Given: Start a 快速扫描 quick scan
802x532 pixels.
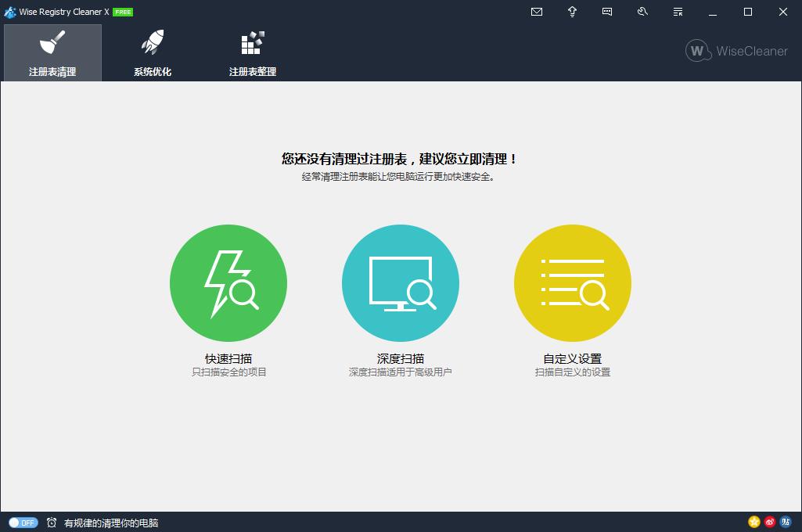Looking at the screenshot, I should pos(228,282).
